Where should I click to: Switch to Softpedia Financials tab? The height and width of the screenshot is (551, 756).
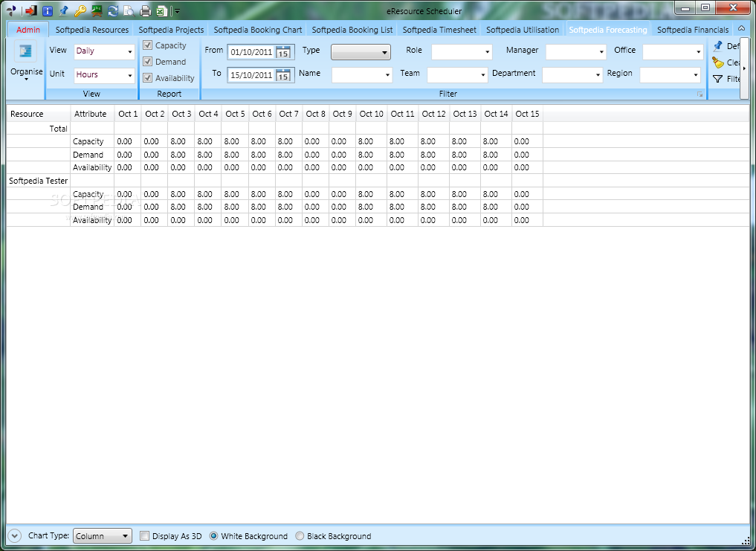pyautogui.click(x=693, y=30)
